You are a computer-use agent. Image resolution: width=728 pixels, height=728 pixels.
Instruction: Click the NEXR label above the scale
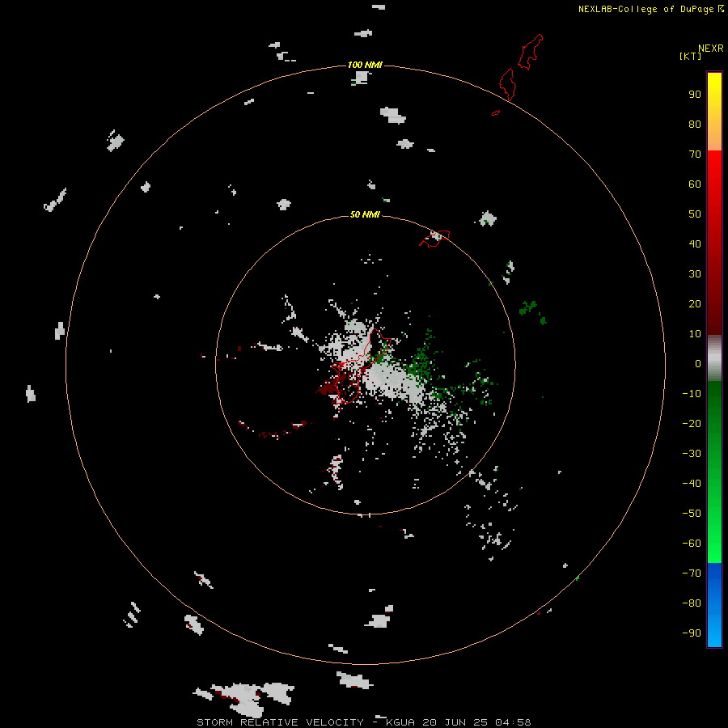coord(710,49)
